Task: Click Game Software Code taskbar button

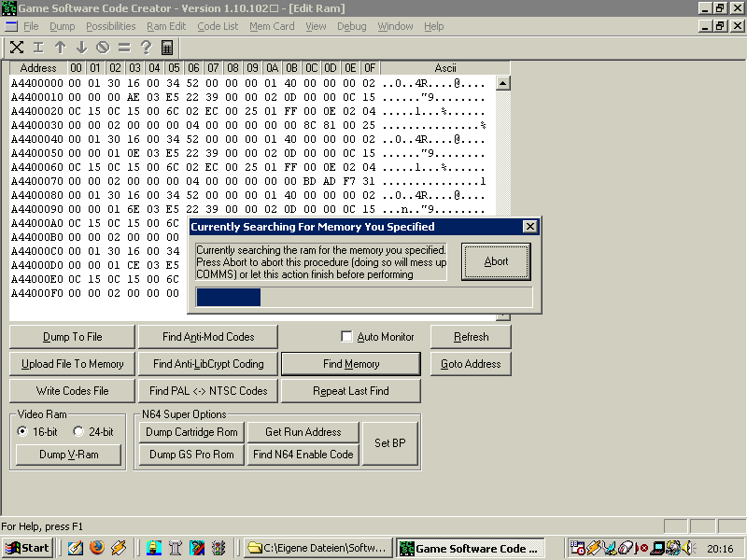Action: [x=471, y=548]
